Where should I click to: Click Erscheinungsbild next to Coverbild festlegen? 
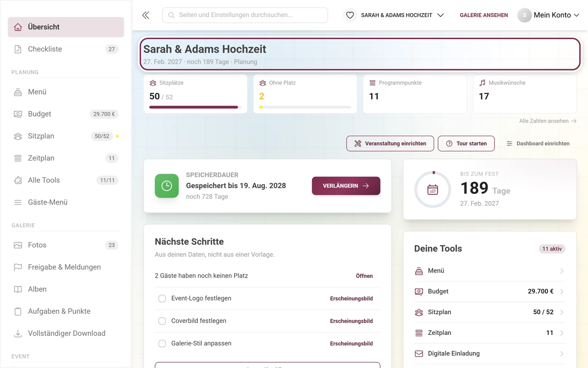pyautogui.click(x=351, y=321)
